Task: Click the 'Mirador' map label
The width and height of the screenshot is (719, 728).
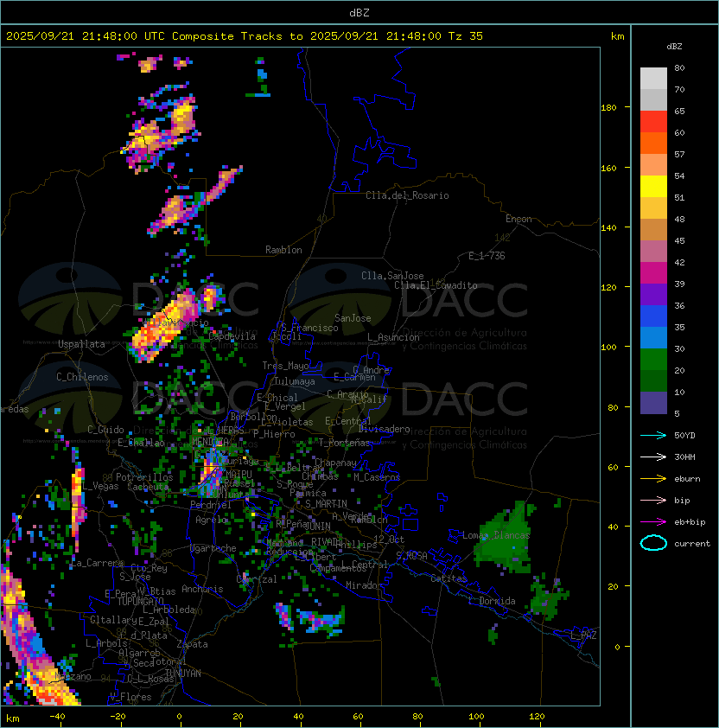Action: [365, 585]
